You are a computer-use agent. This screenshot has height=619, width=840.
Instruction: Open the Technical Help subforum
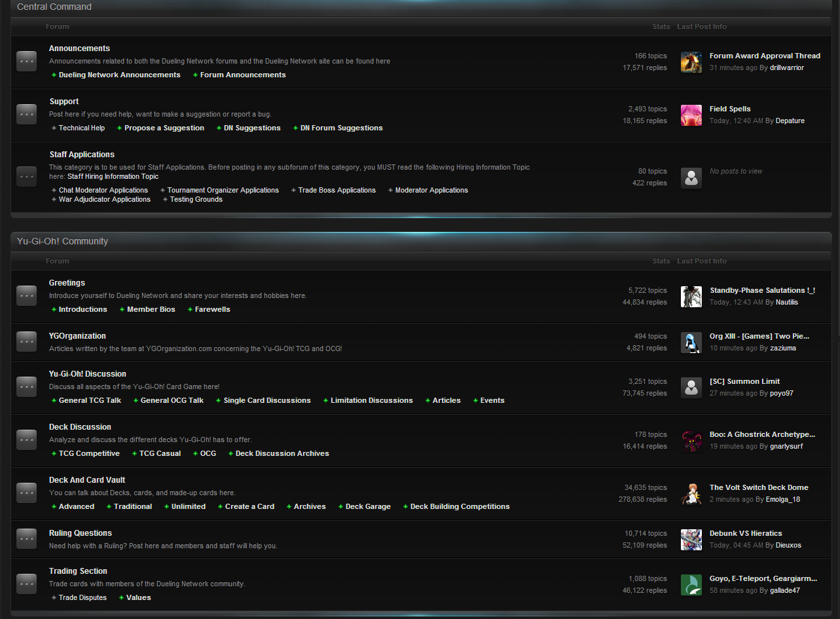82,128
